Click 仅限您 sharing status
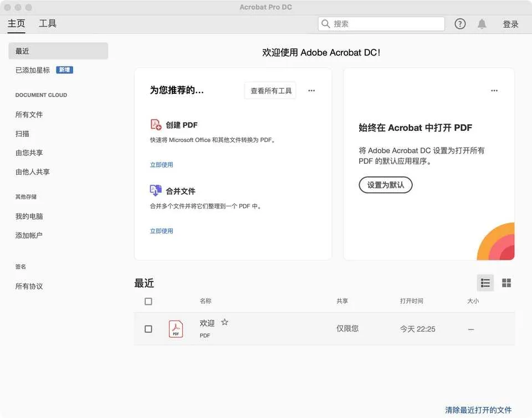This screenshot has width=532, height=418. pos(347,328)
